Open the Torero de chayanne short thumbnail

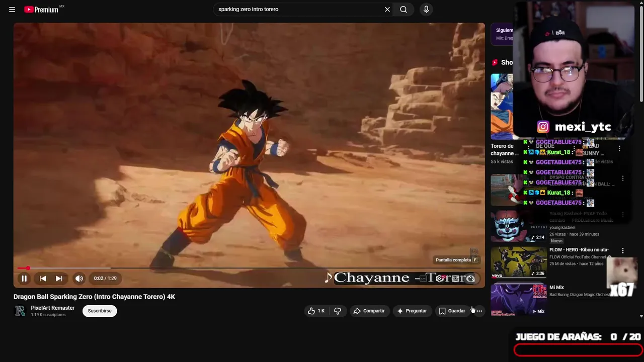[x=502, y=107]
